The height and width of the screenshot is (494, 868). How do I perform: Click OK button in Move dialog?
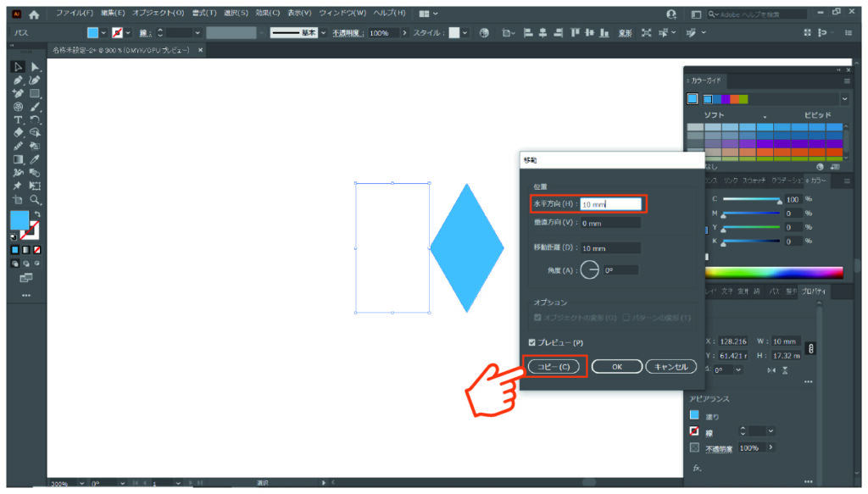click(617, 367)
